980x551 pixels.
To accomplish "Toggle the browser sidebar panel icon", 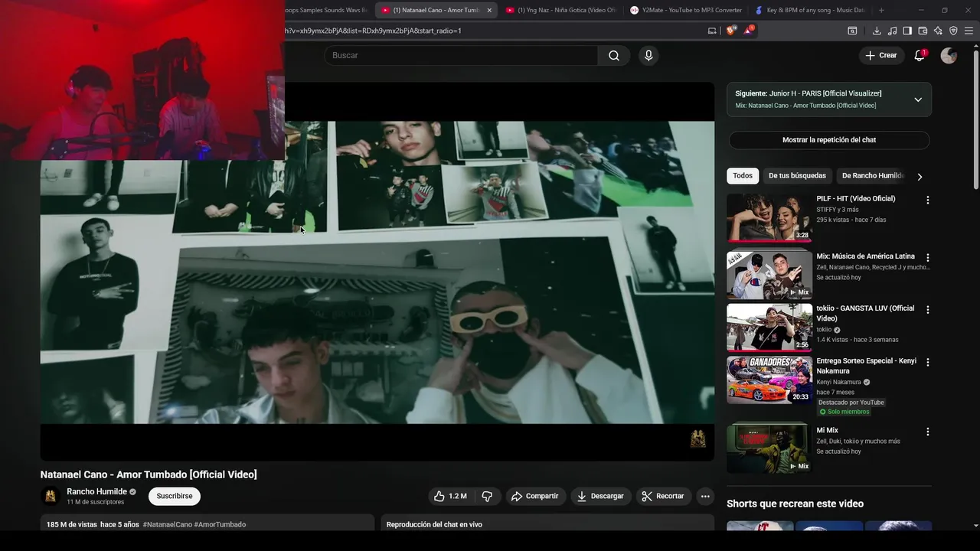I will point(907,31).
